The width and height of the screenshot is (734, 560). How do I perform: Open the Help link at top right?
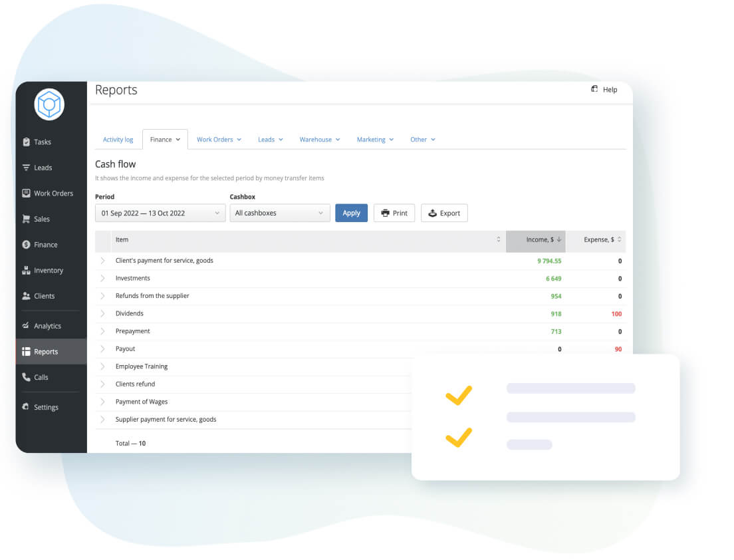pyautogui.click(x=604, y=89)
